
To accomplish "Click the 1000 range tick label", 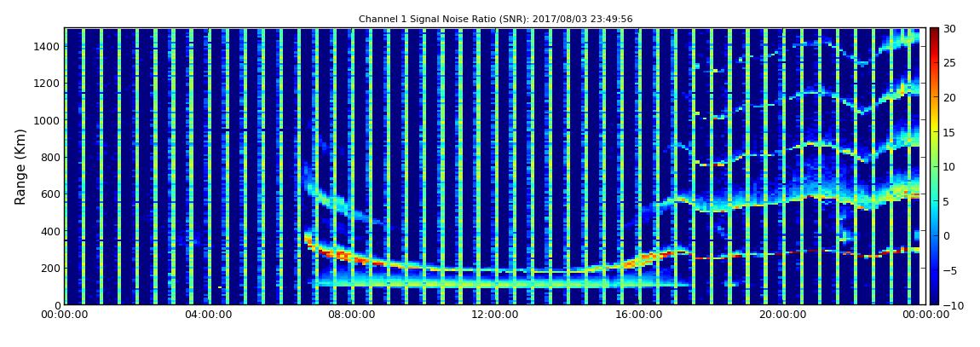I will pyautogui.click(x=48, y=120).
